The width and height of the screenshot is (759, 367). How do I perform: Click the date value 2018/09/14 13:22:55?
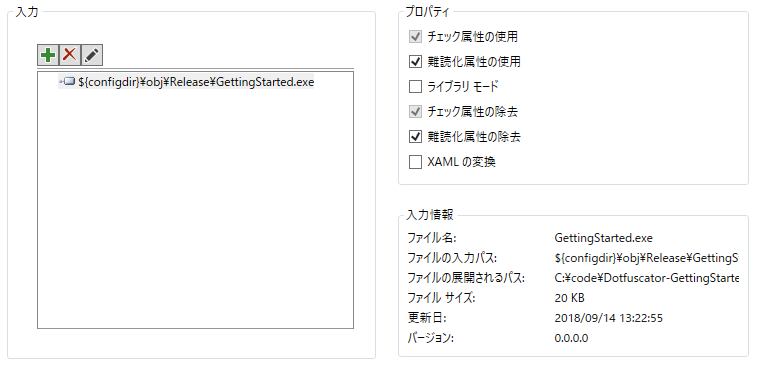(x=608, y=319)
